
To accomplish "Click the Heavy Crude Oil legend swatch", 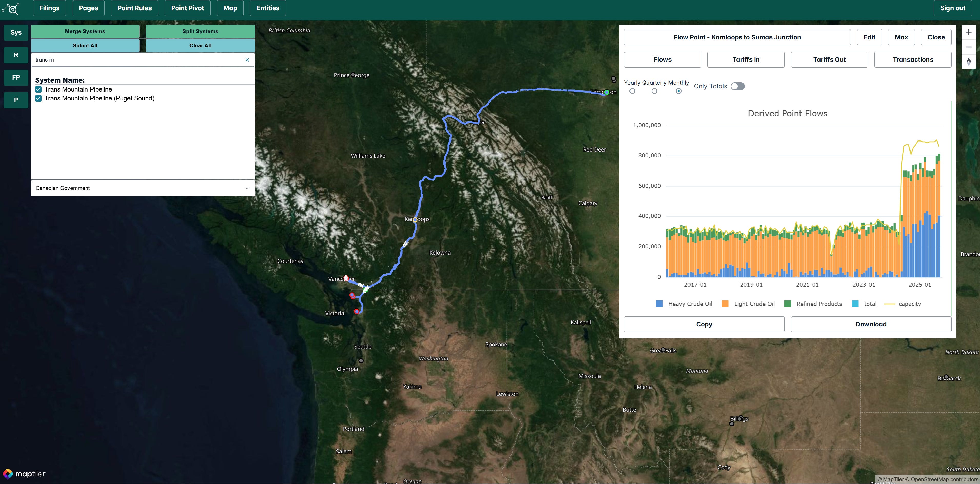I will 659,304.
